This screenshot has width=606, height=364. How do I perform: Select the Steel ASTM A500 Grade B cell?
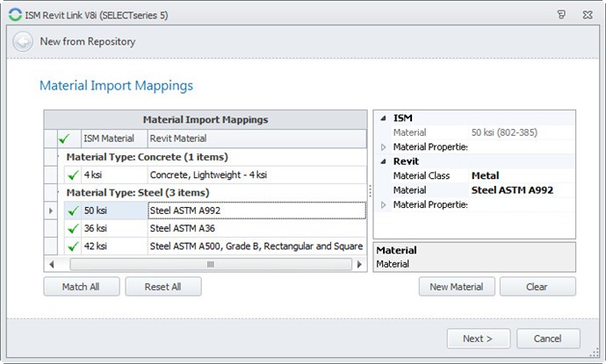click(257, 246)
